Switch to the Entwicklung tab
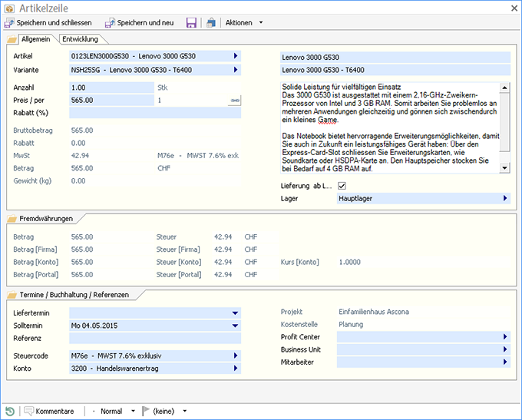The image size is (522, 420). pyautogui.click(x=81, y=39)
